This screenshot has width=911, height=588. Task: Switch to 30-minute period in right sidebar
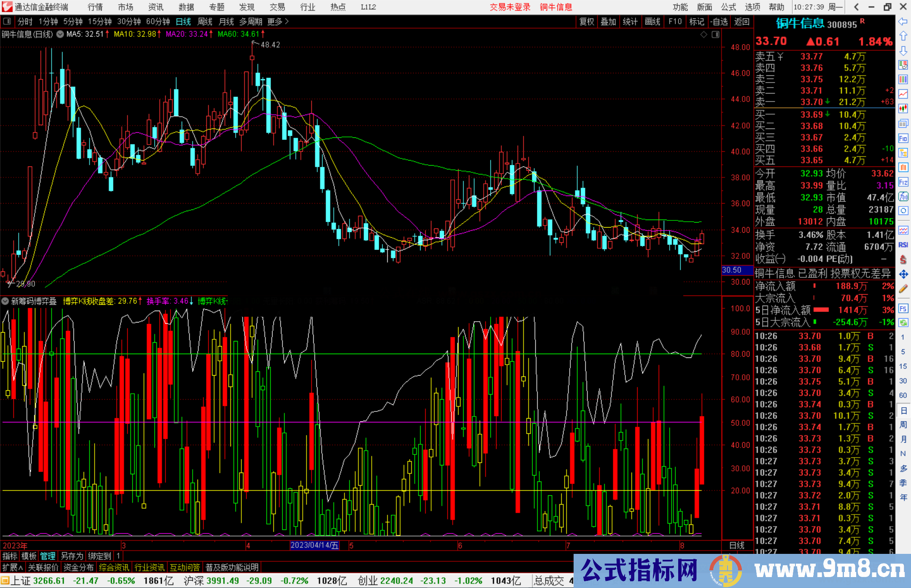(903, 381)
